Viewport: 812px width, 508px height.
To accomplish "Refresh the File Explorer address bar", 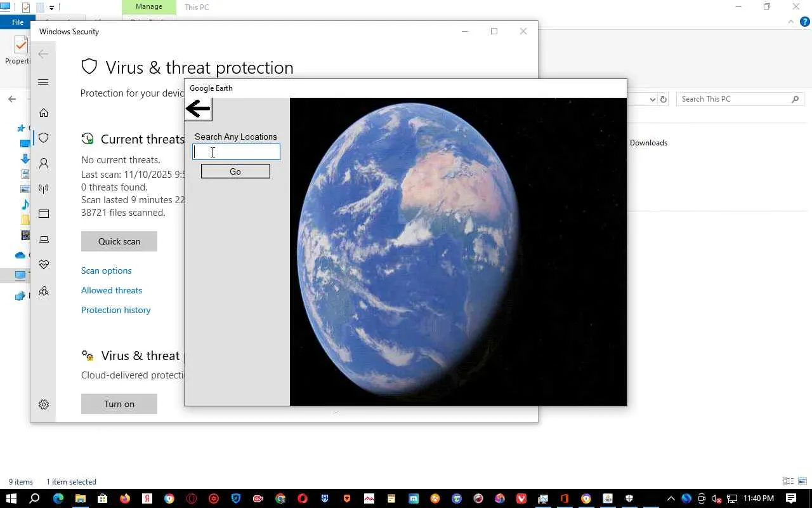I will 664,99.
